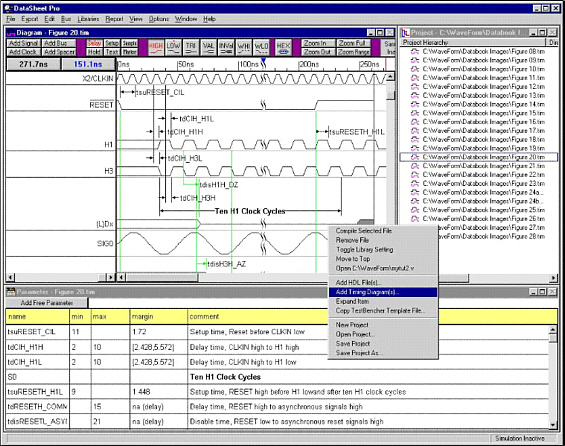565x446 pixels.
Task: Choose Add Timing Diagram(s) in context menu
Action: [x=383, y=292]
